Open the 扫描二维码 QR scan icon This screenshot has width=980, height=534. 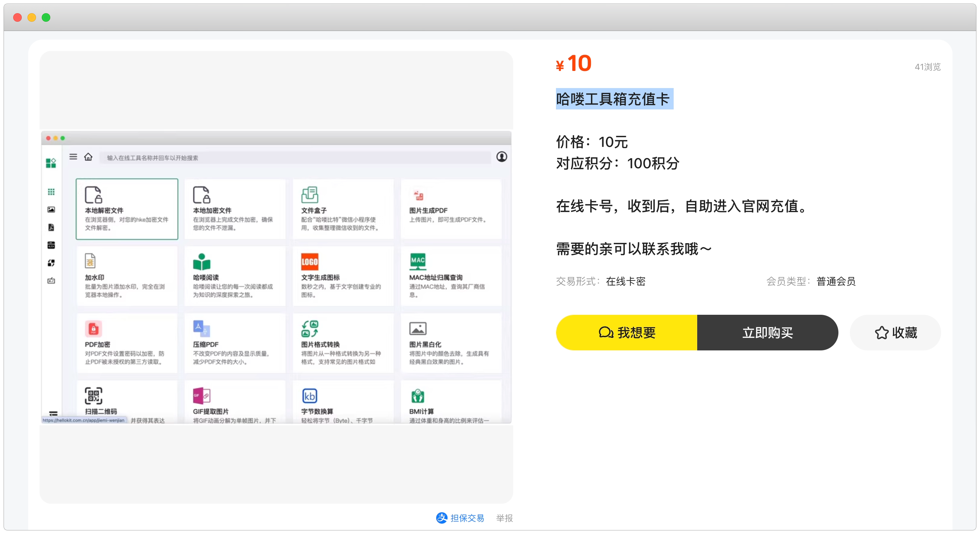click(93, 396)
